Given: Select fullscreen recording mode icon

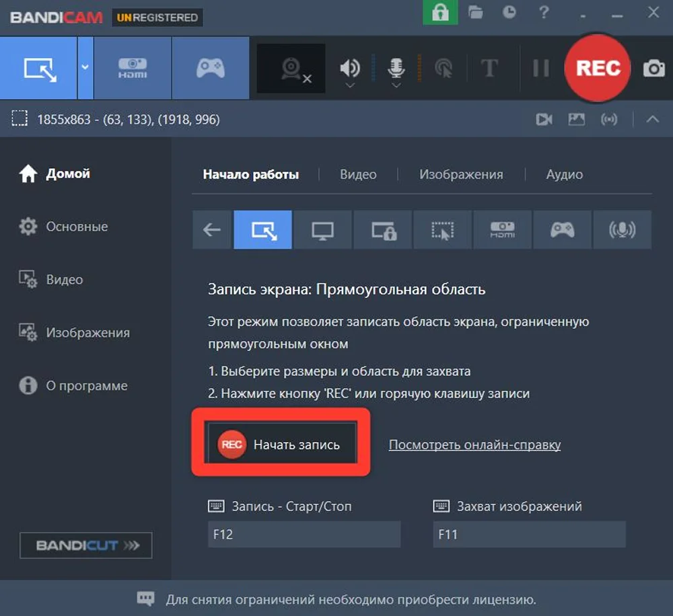Looking at the screenshot, I should pyautogui.click(x=322, y=229).
